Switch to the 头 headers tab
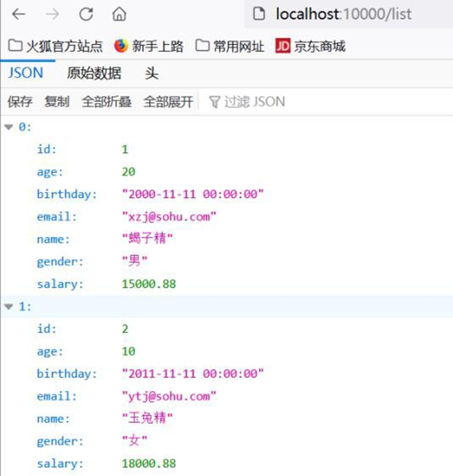The width and height of the screenshot is (453, 476). click(152, 74)
